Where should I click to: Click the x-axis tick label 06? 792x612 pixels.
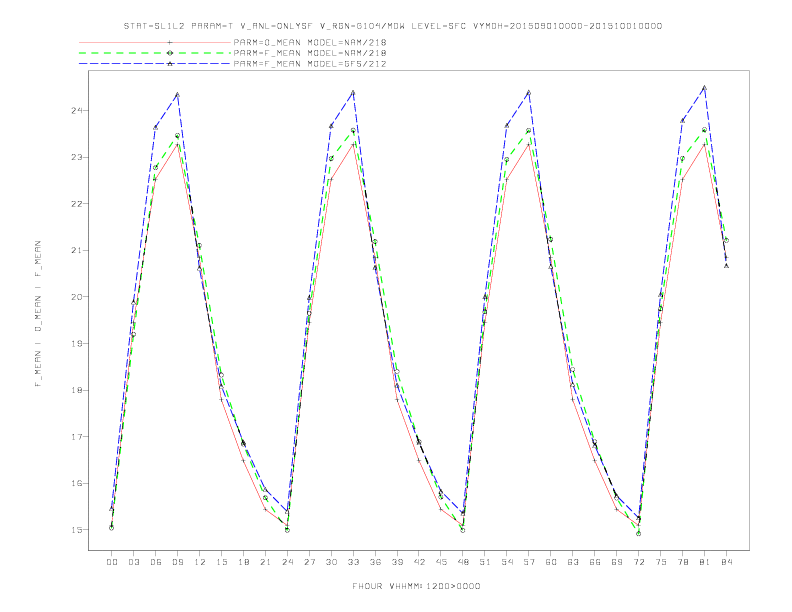[156, 562]
